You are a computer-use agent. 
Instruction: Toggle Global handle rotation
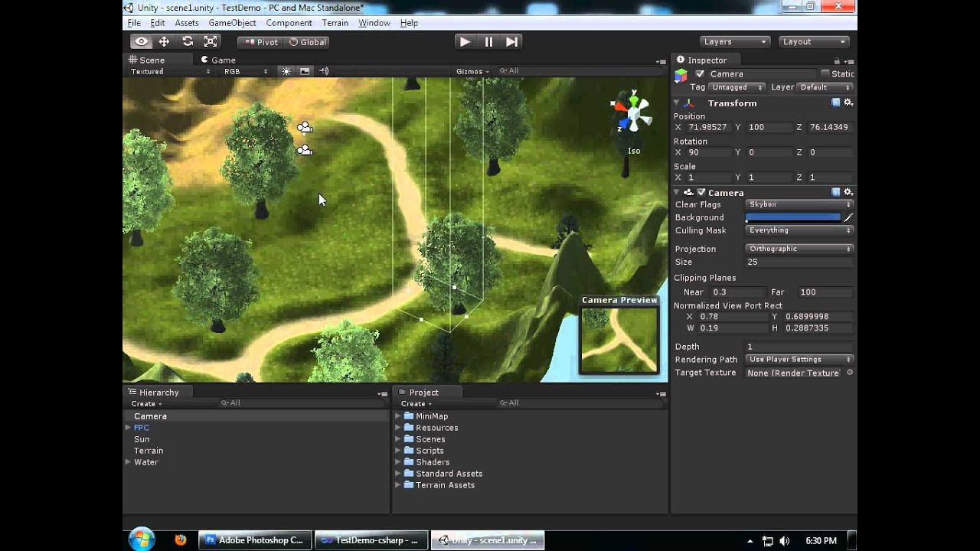[x=307, y=42]
